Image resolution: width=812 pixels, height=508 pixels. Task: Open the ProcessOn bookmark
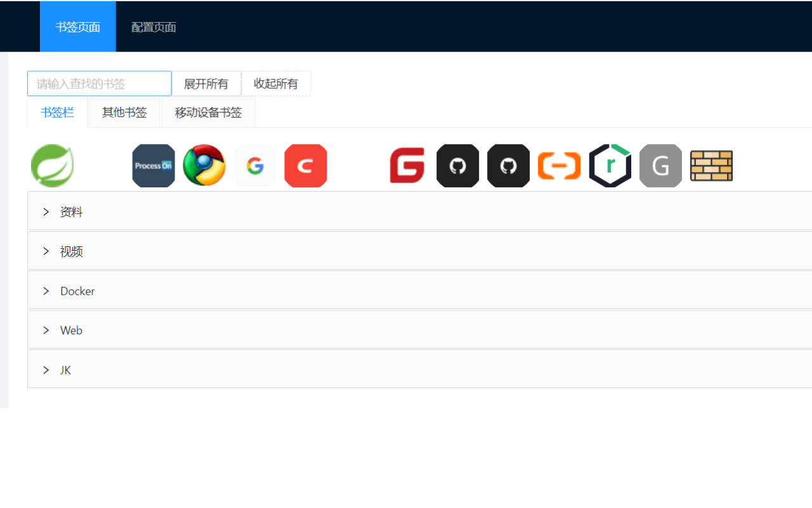[x=154, y=165]
